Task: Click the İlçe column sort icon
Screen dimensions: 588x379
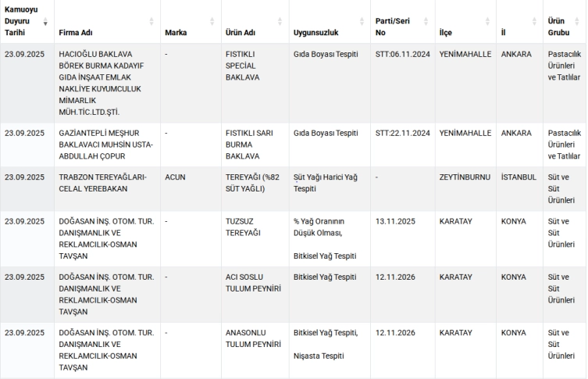Action: [487, 22]
